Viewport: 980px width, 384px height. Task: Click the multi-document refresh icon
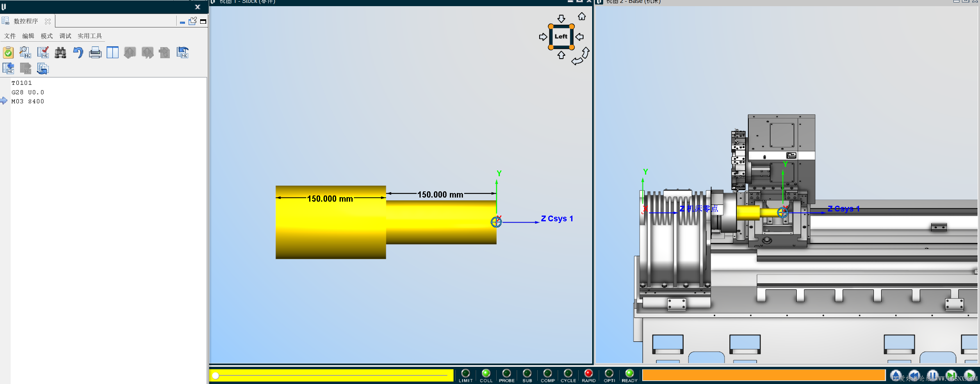click(x=43, y=68)
